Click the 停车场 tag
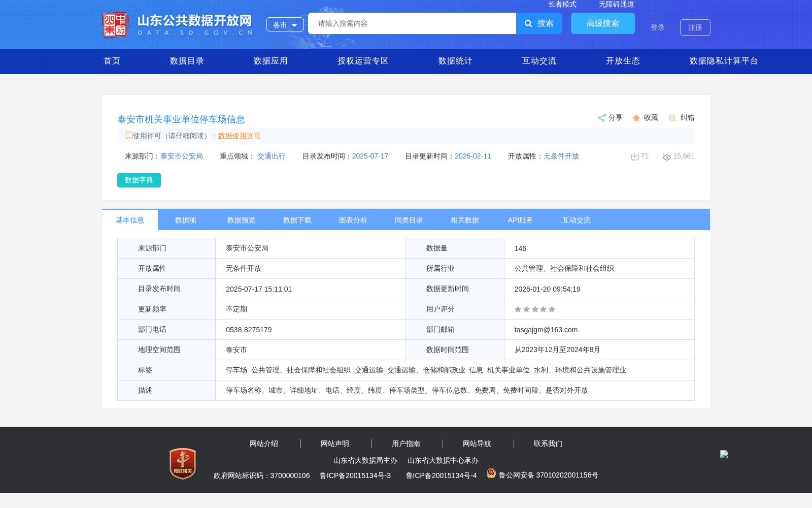 coord(236,370)
